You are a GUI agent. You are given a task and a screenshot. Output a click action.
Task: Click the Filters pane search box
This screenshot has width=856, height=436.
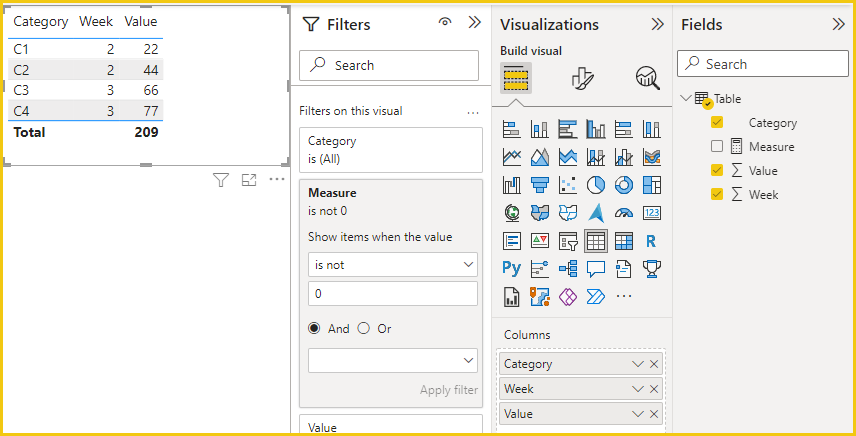click(x=389, y=65)
